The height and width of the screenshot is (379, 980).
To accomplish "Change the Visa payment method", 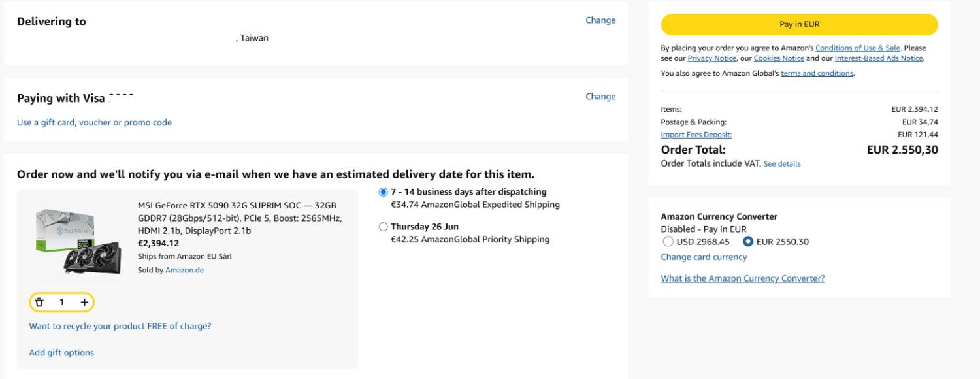I will [600, 97].
